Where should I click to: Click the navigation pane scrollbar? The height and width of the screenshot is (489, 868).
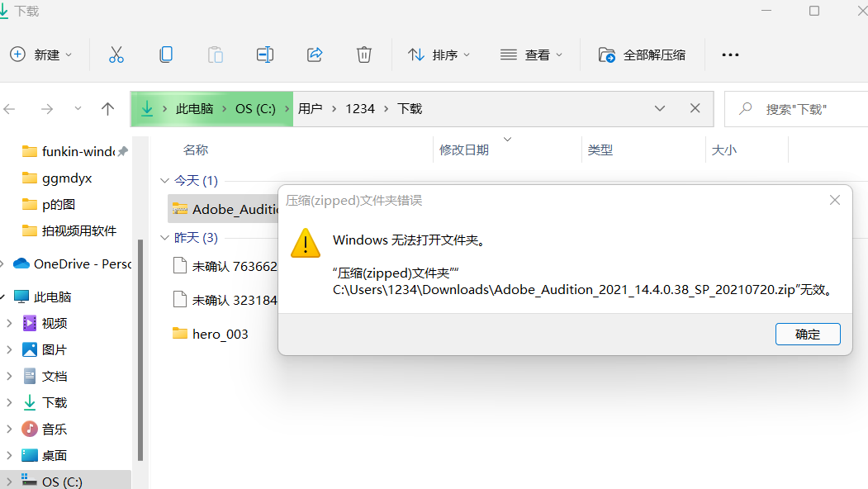[140, 350]
